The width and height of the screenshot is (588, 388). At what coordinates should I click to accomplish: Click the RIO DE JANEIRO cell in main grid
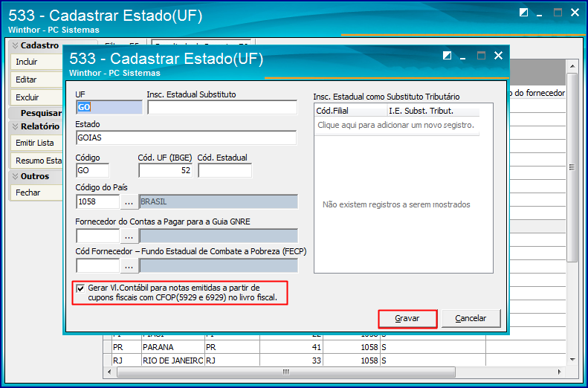click(173, 360)
